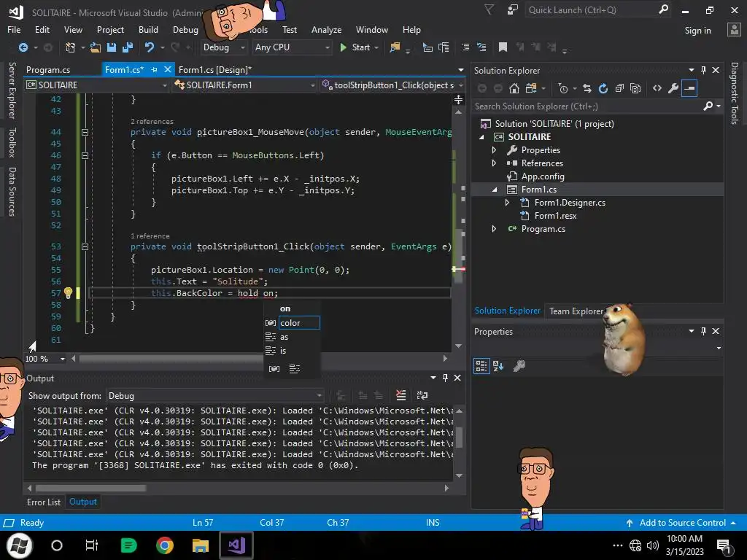Click the Save All icon
Image resolution: width=747 pixels, height=560 pixels.
127,47
